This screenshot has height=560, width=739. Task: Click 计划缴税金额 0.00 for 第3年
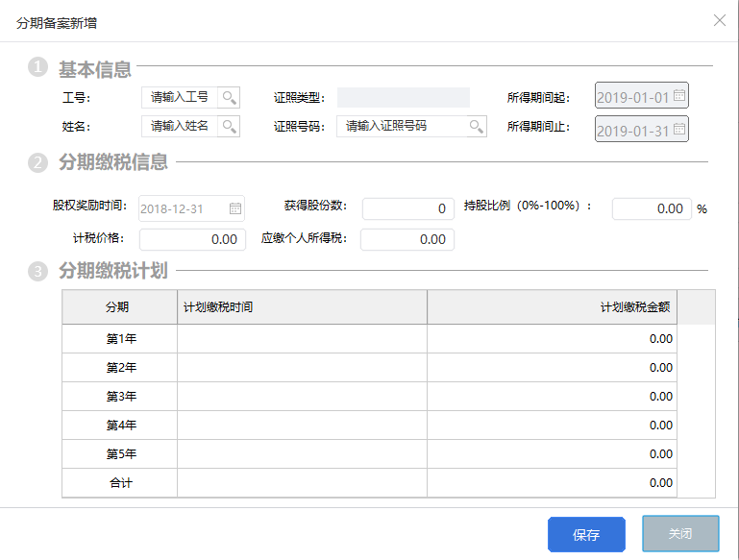(552, 396)
